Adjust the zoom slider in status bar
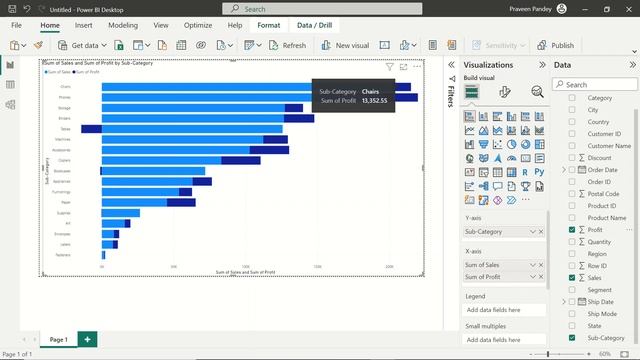Screen dimensions: 640x360 click(548, 354)
